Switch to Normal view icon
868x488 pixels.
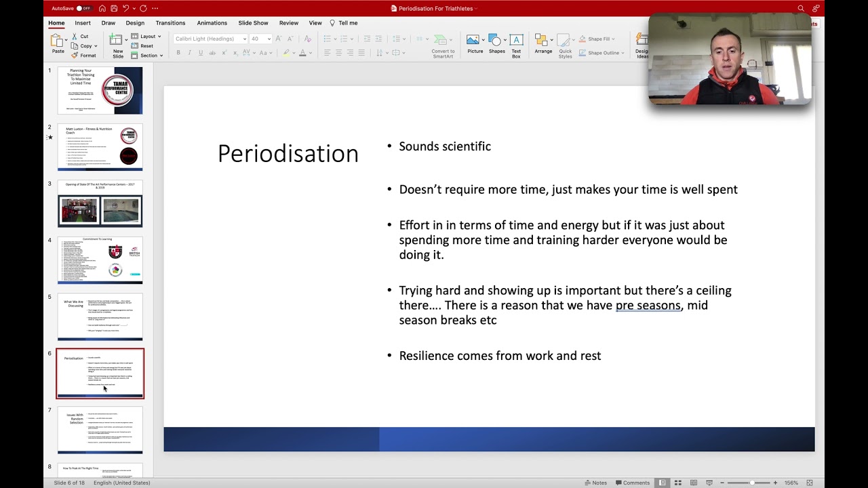(662, 483)
